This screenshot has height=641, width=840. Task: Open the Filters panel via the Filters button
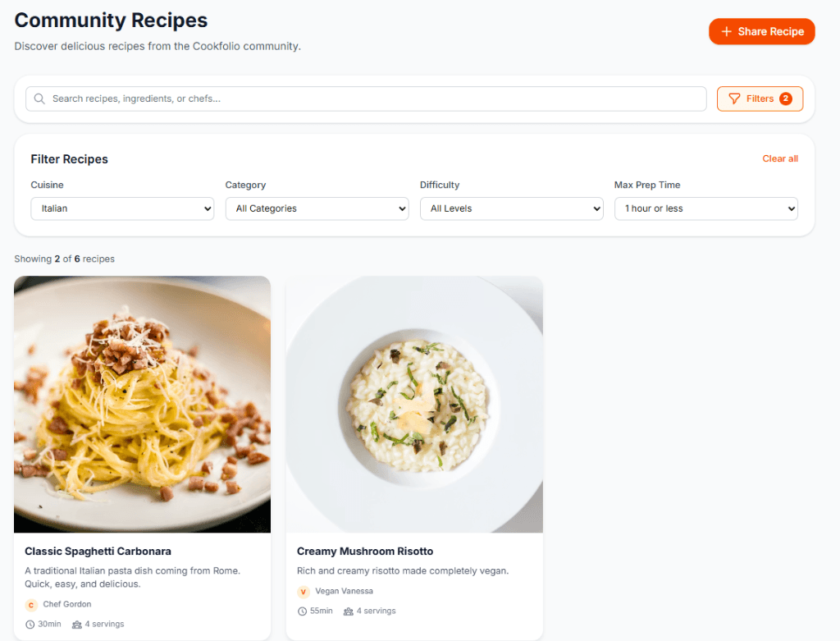pos(760,98)
